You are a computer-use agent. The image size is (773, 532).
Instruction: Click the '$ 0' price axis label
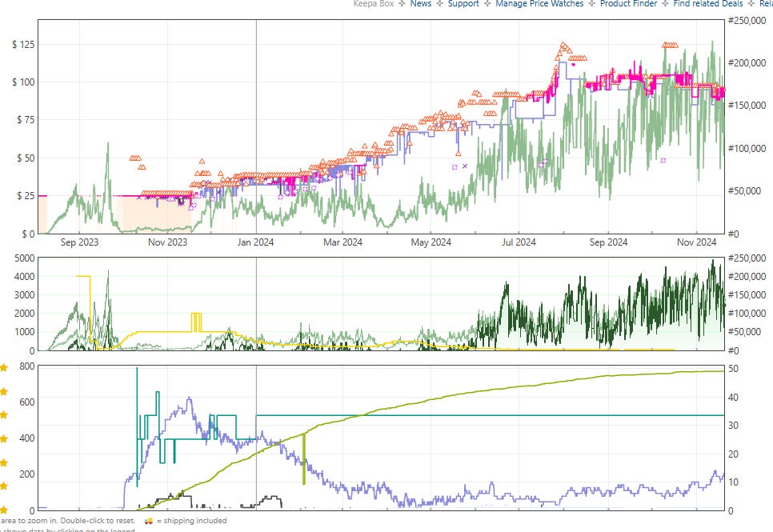point(28,234)
